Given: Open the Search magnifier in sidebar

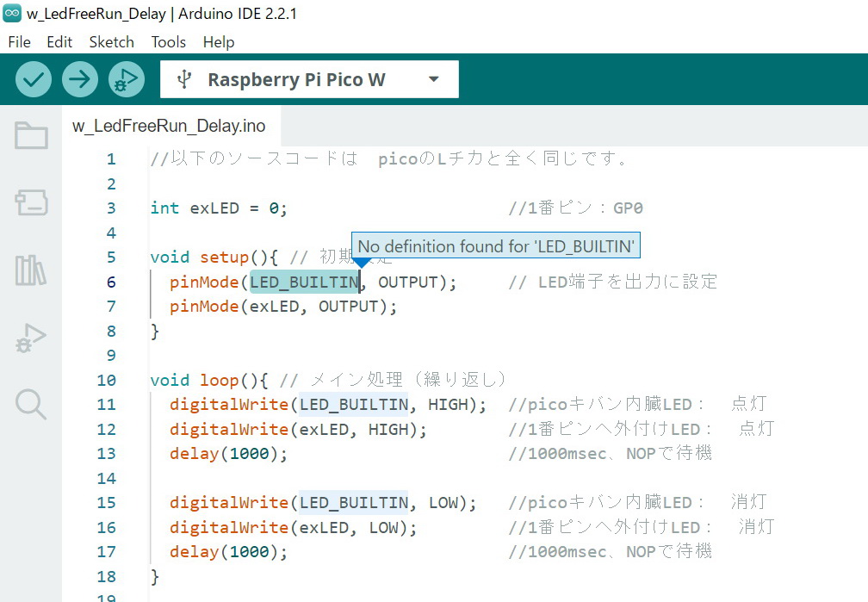Looking at the screenshot, I should [x=31, y=404].
